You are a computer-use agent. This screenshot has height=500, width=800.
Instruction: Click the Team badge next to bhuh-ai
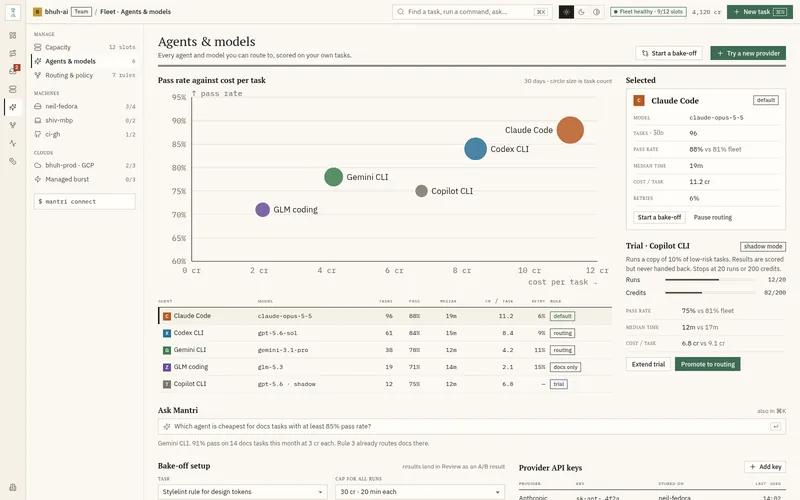tap(81, 12)
